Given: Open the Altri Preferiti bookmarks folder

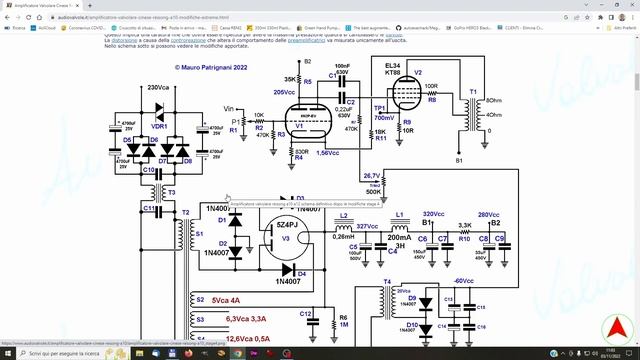Looking at the screenshot, I should [621, 28].
